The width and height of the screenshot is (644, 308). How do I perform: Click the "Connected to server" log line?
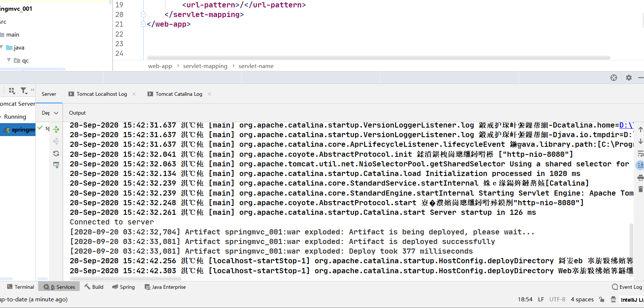point(112,222)
